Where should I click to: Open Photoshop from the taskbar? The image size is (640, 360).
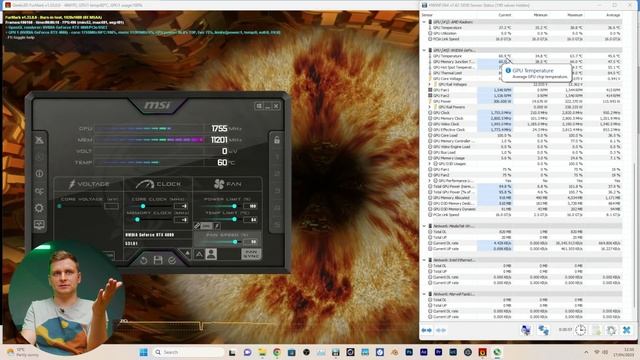point(409,352)
